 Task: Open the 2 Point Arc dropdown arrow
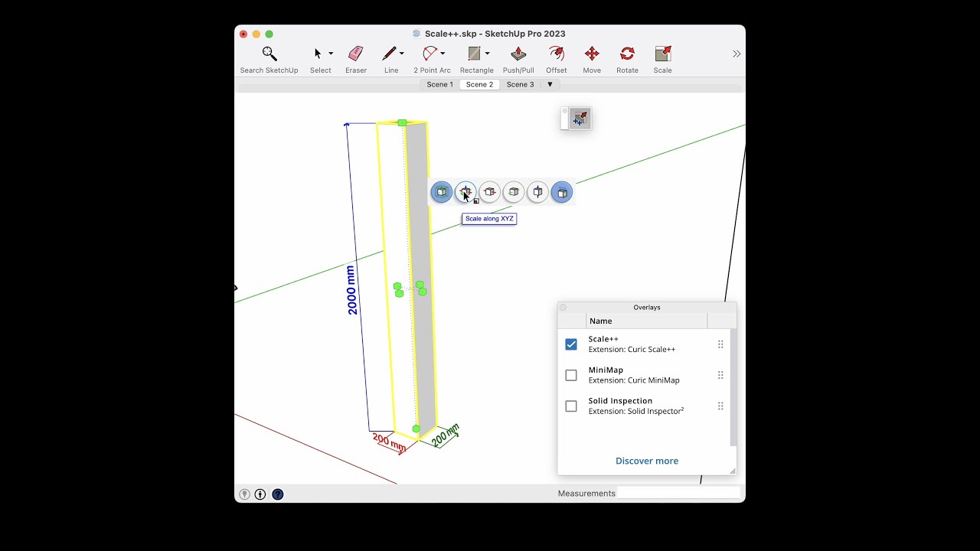click(443, 54)
